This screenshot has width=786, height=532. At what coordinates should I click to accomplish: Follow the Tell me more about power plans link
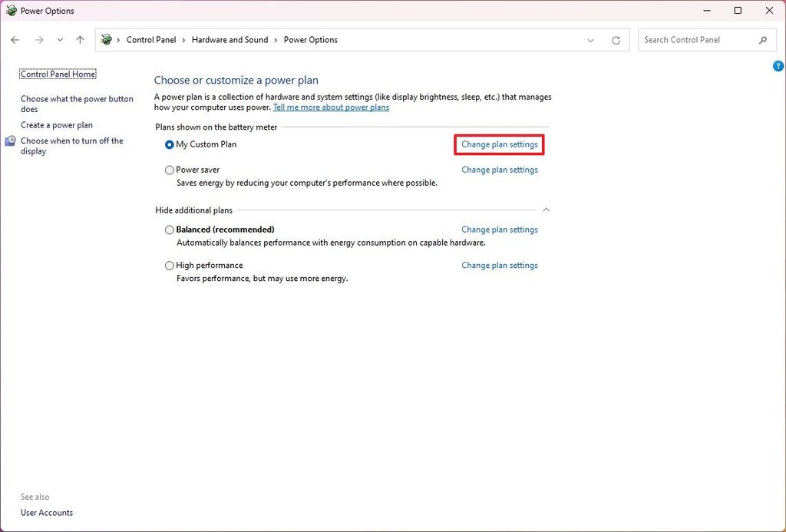(x=331, y=107)
